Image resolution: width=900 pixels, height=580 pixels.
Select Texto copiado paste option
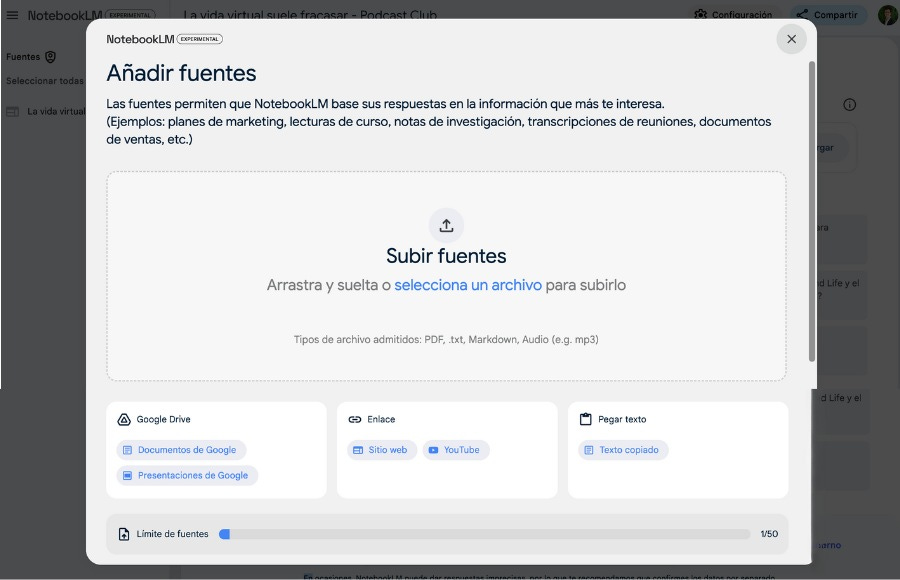(623, 450)
